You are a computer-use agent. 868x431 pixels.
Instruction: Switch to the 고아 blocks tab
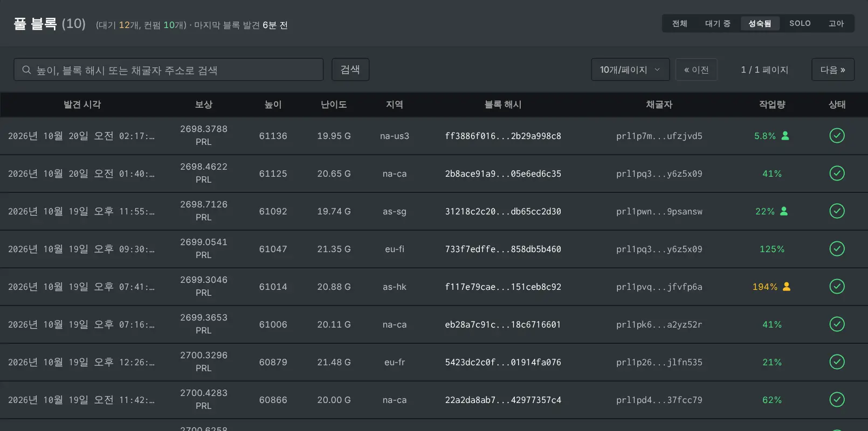pyautogui.click(x=836, y=24)
